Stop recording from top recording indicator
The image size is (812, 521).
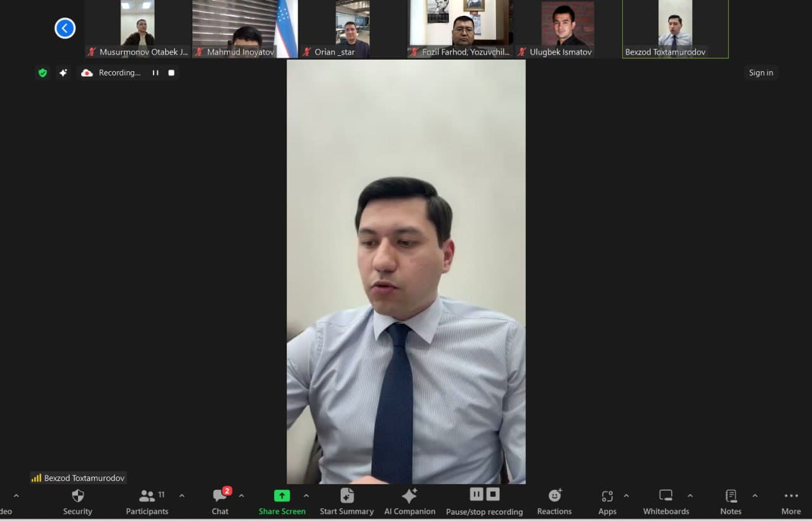pos(171,73)
